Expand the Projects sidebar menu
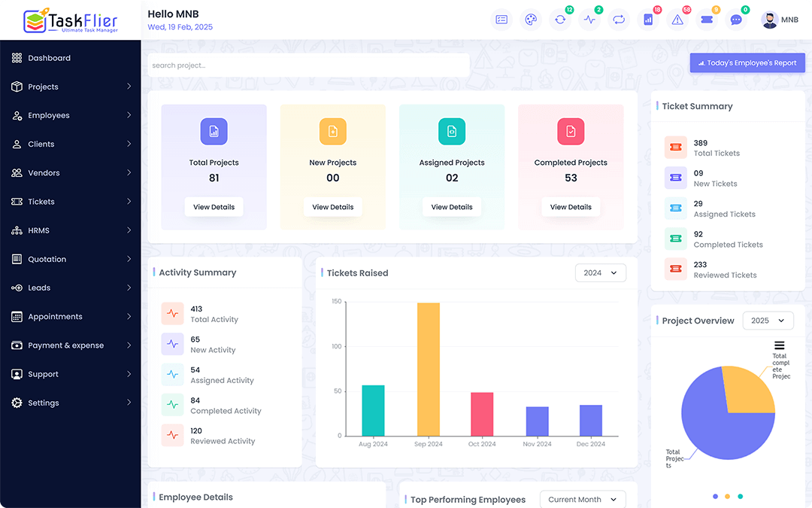The height and width of the screenshot is (508, 812). click(x=71, y=87)
